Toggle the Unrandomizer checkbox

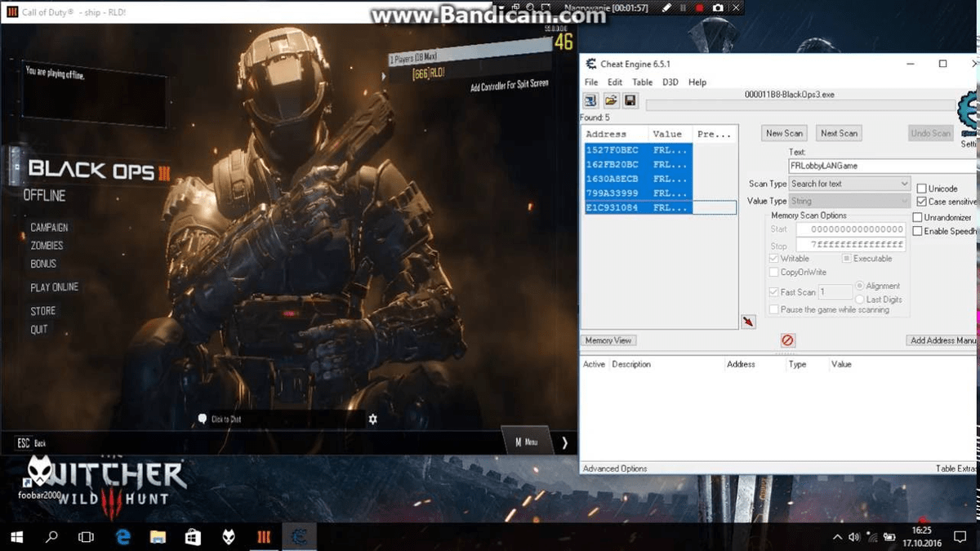pos(917,218)
